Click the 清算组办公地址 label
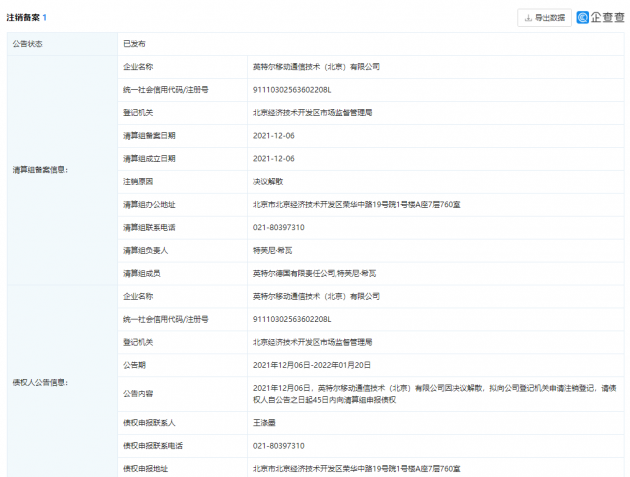 [149, 205]
